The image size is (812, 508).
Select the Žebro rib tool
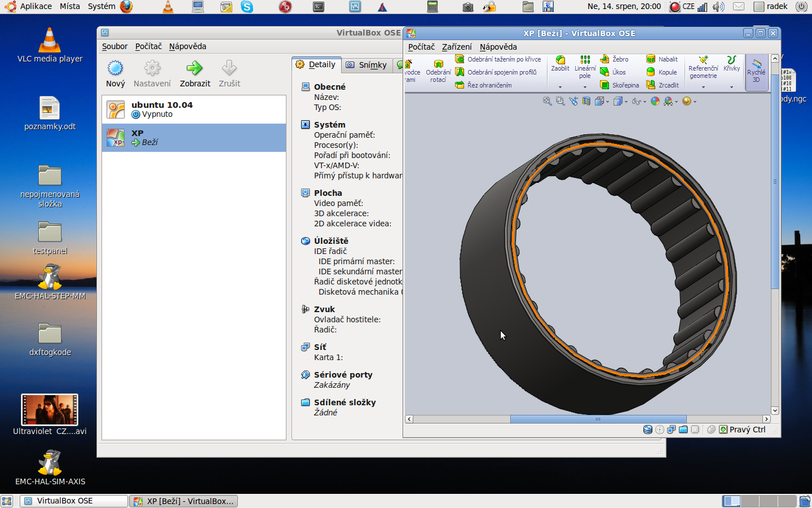coord(614,59)
